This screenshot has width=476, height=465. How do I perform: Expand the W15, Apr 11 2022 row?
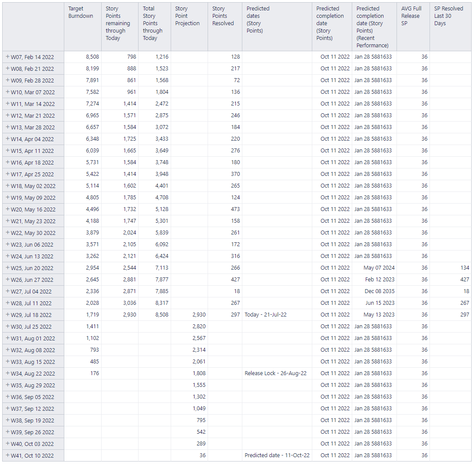(x=7, y=151)
